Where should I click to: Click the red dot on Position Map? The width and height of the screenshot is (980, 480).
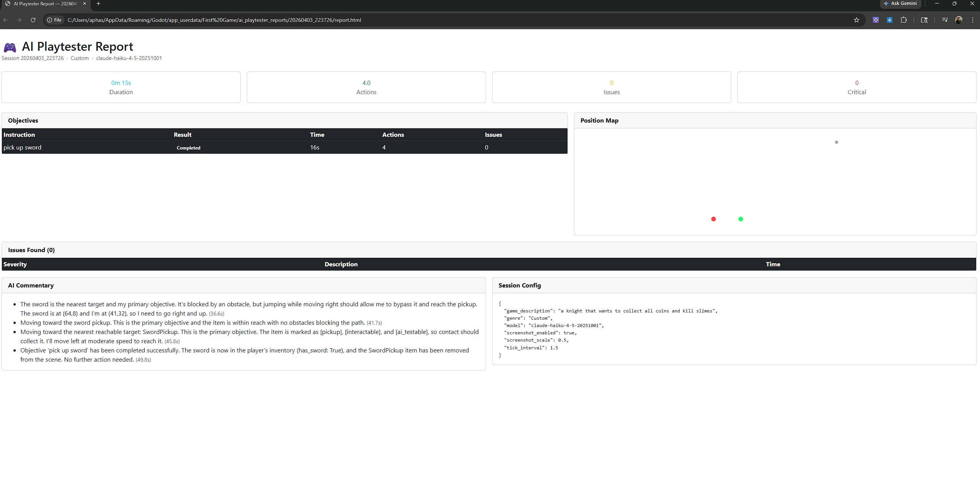[x=713, y=219]
